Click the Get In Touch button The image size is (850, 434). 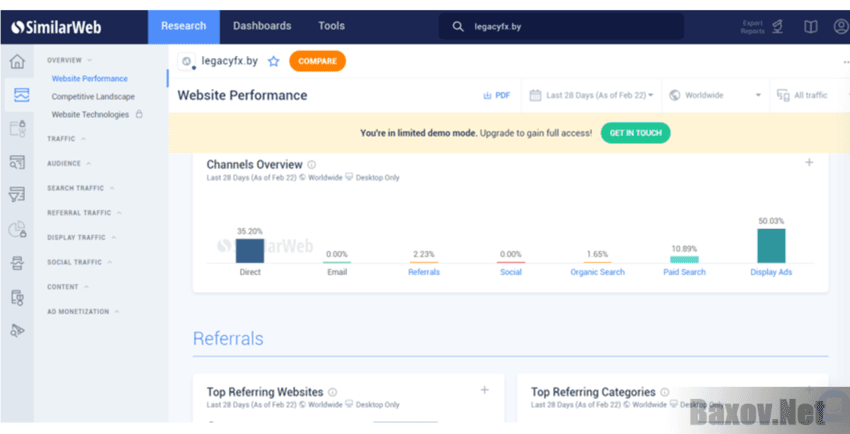pyautogui.click(x=635, y=133)
